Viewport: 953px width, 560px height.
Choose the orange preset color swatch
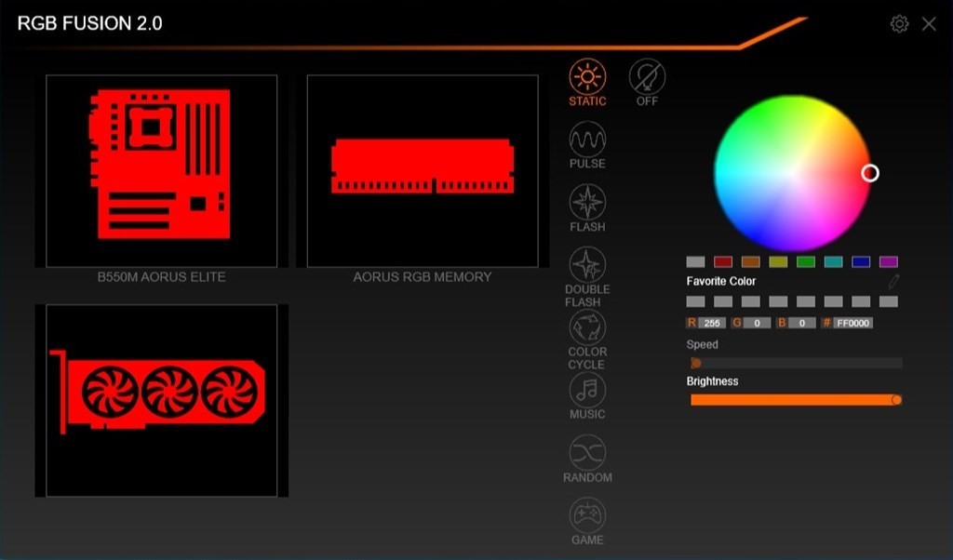point(751,261)
